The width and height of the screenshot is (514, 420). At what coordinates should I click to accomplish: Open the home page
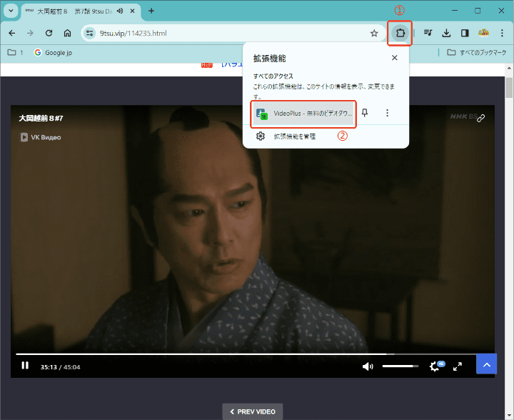pos(68,33)
